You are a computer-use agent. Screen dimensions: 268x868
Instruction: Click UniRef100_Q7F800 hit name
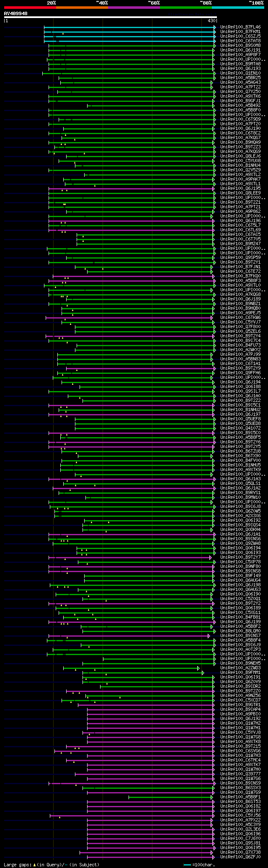240,327
